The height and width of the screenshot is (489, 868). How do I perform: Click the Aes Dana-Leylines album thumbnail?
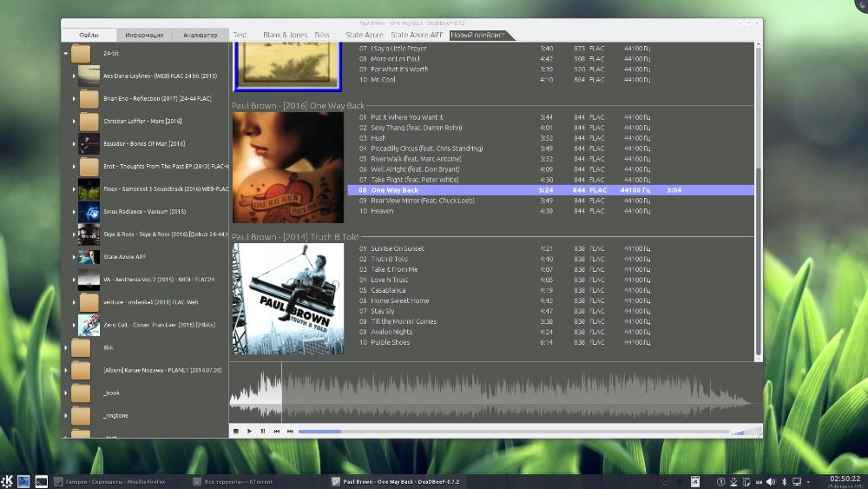click(89, 76)
